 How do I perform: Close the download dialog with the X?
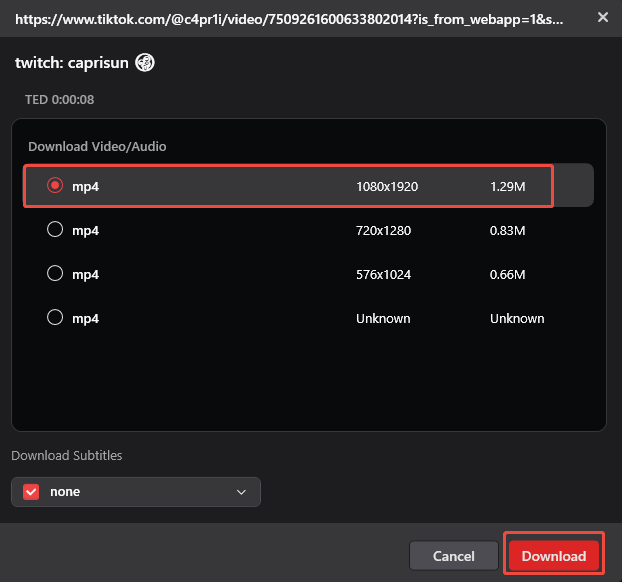pos(603,17)
